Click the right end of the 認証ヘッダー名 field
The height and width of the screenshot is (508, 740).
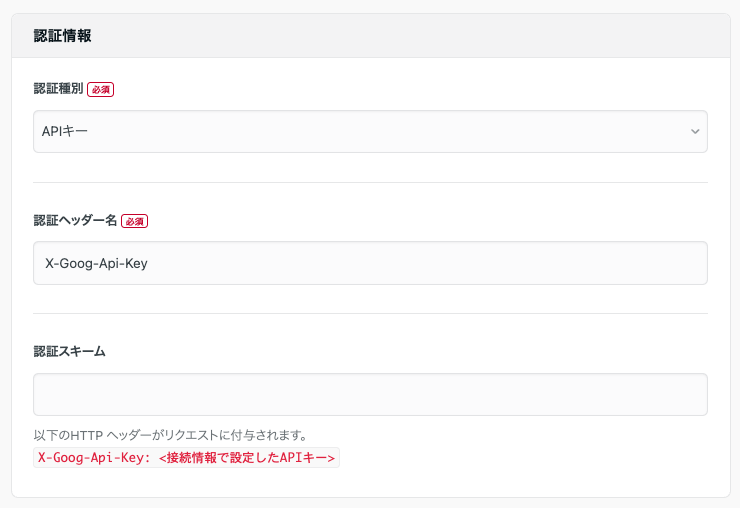click(680, 263)
